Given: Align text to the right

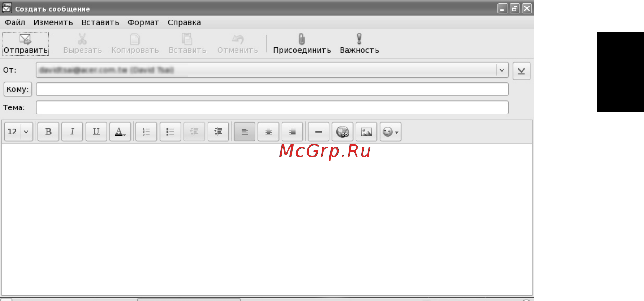Looking at the screenshot, I should 292,132.
